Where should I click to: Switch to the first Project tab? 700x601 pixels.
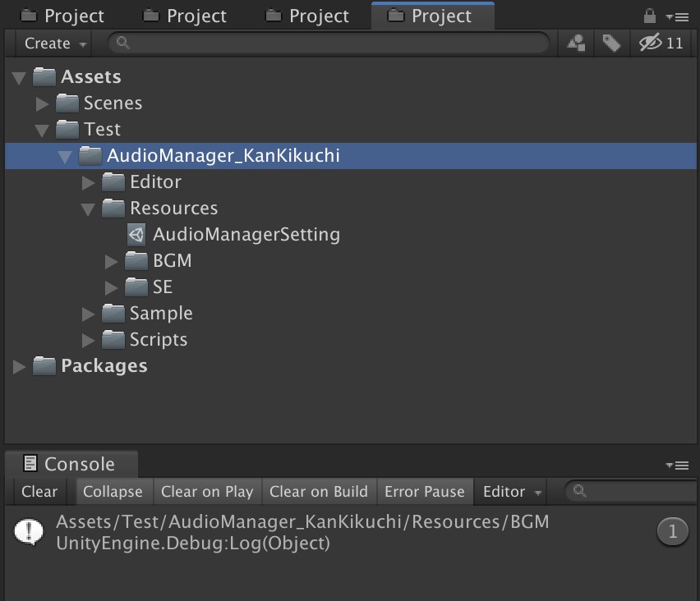pos(63,16)
